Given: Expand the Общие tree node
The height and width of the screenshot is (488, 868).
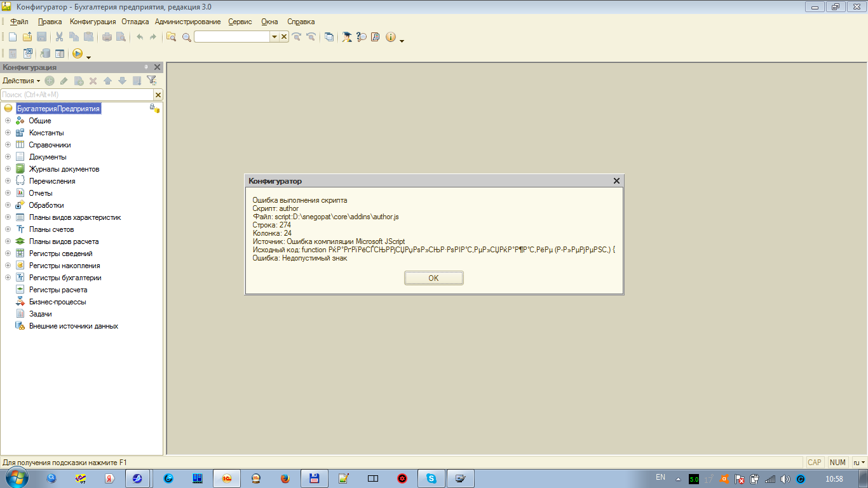Looking at the screenshot, I should click(x=8, y=121).
